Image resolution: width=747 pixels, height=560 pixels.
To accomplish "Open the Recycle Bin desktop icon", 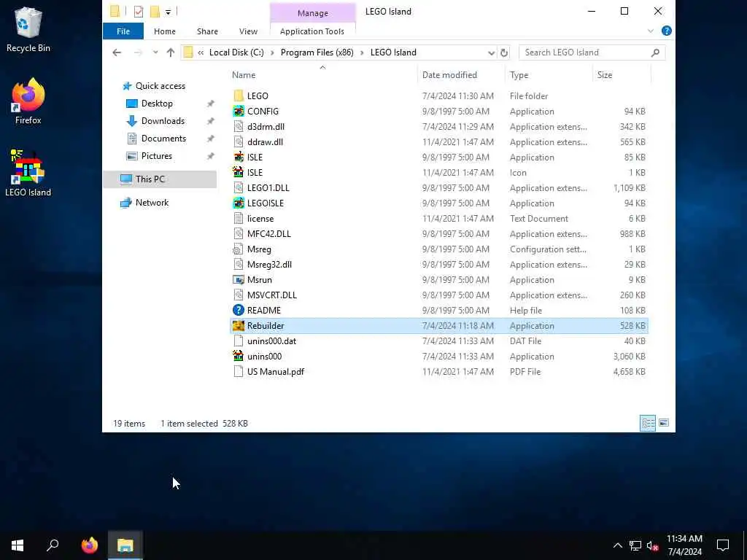I will 28,28.
